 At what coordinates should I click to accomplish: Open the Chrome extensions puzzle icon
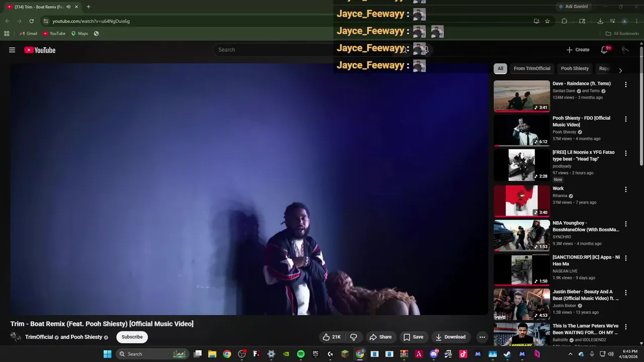coord(564,21)
